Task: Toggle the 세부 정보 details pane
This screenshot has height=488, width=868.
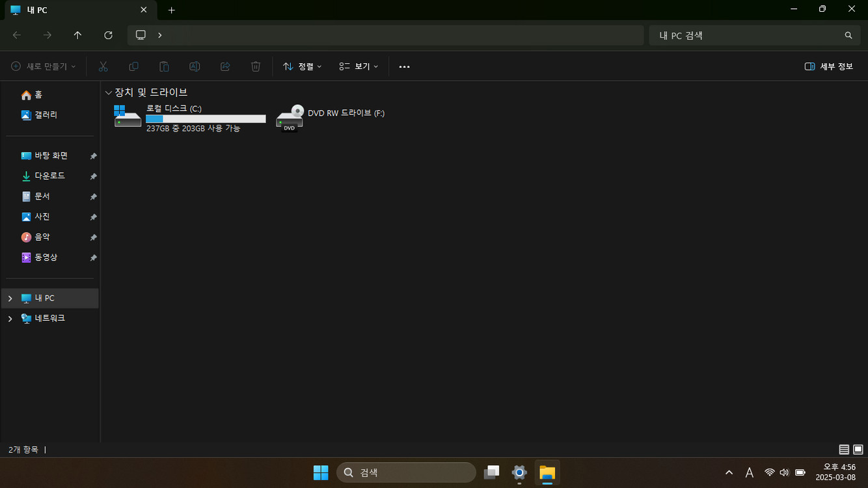Action: click(828, 66)
